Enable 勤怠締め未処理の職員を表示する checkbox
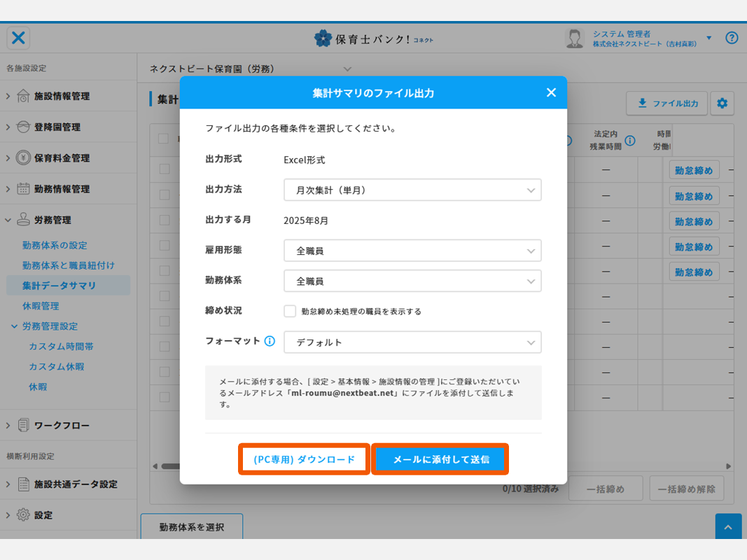 pyautogui.click(x=290, y=311)
